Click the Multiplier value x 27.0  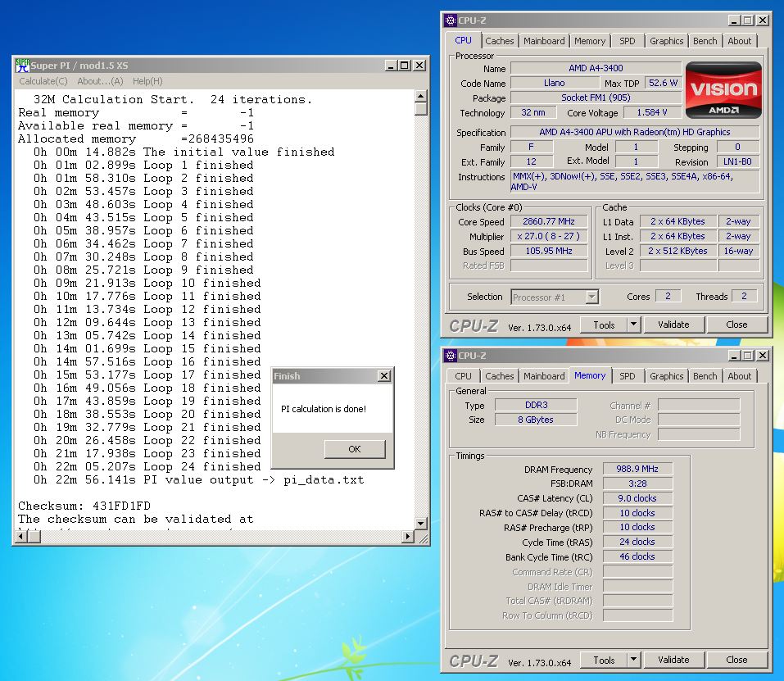coord(549,236)
